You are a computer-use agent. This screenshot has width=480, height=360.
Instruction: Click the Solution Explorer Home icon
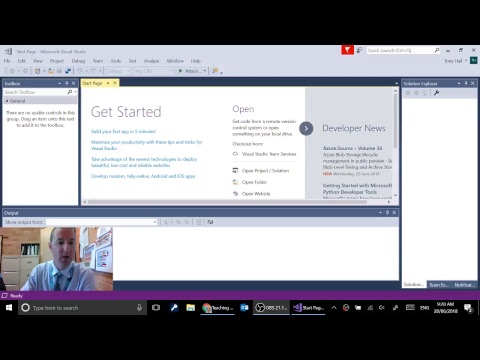pos(425,93)
